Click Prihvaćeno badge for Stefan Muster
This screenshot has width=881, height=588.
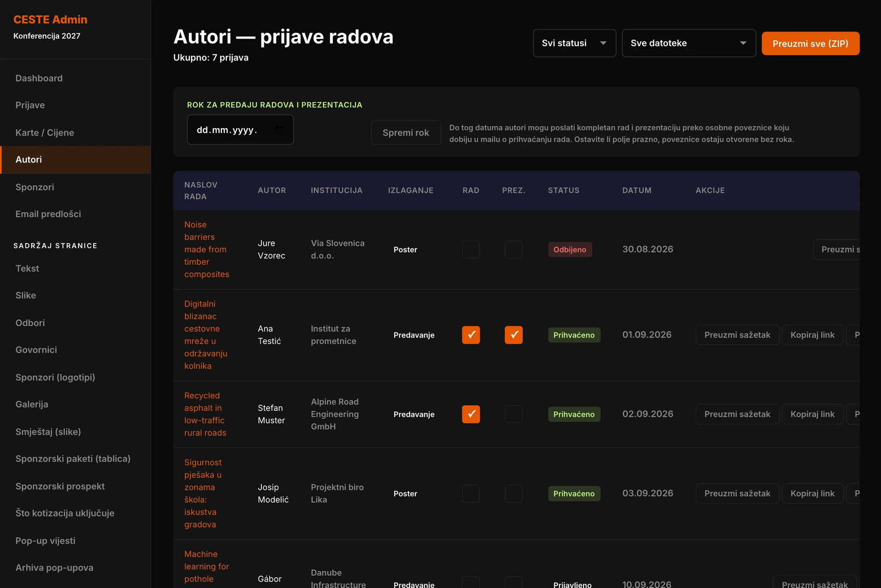click(574, 414)
